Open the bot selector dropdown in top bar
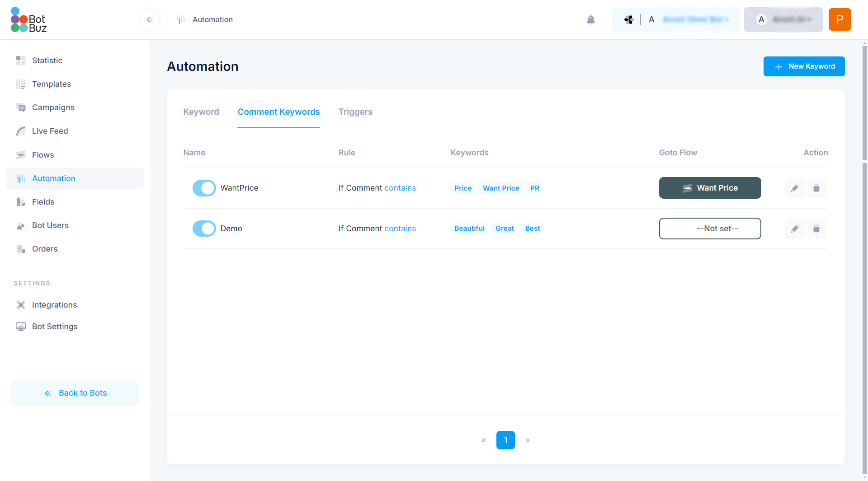This screenshot has height=481, width=868. (676, 19)
